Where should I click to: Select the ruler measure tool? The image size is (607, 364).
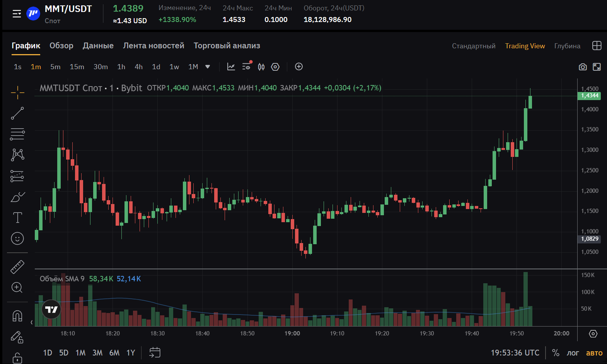(x=17, y=267)
